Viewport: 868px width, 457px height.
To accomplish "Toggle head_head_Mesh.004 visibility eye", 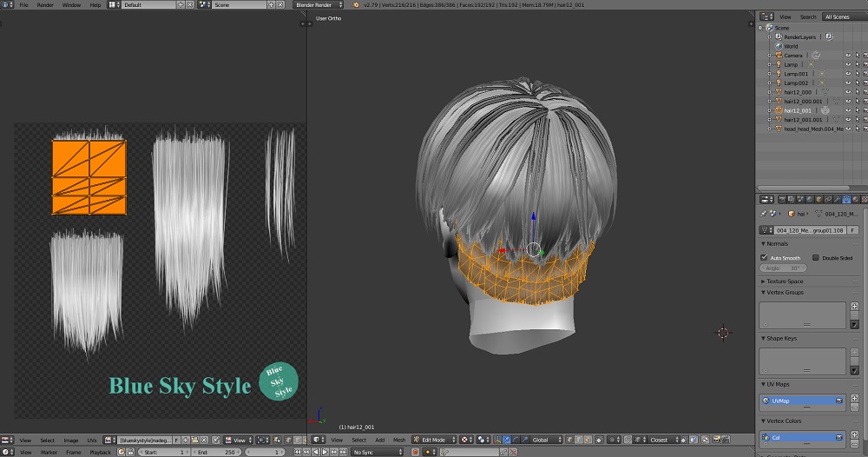I will (848, 129).
